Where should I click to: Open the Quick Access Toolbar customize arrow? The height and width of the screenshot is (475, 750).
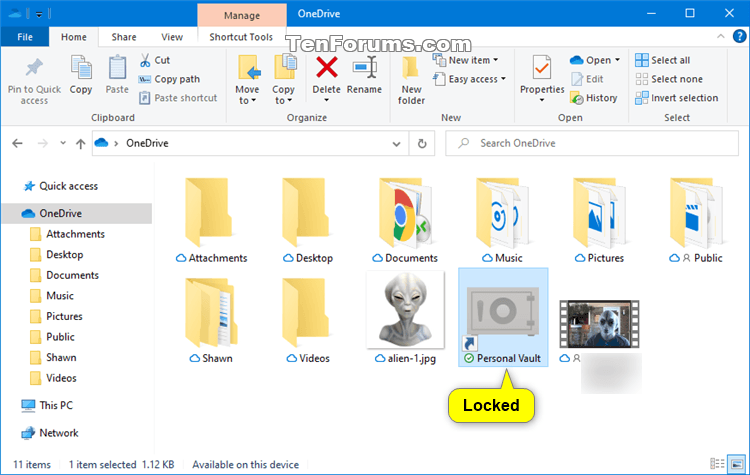tap(39, 14)
